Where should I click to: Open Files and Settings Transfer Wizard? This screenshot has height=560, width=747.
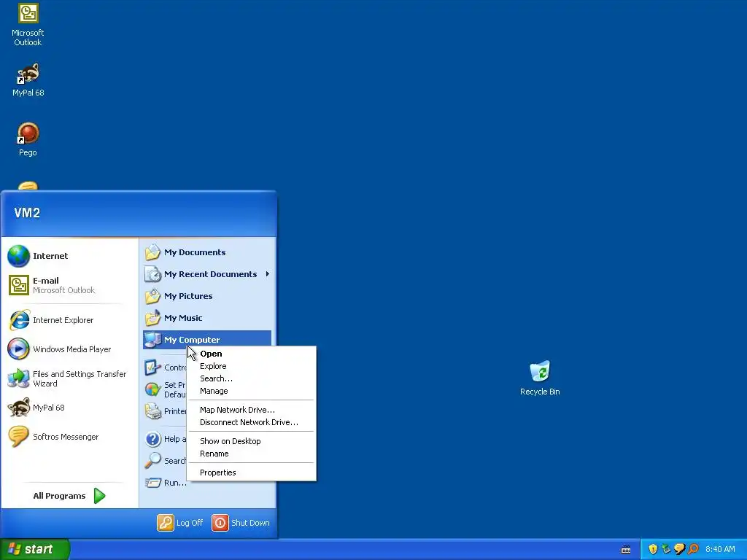(67, 378)
